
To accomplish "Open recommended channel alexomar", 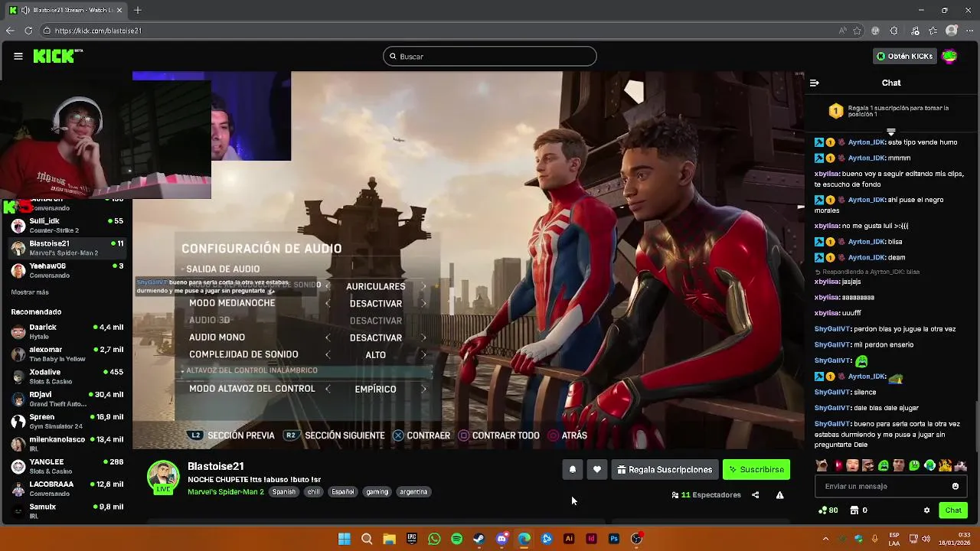I will [67, 354].
